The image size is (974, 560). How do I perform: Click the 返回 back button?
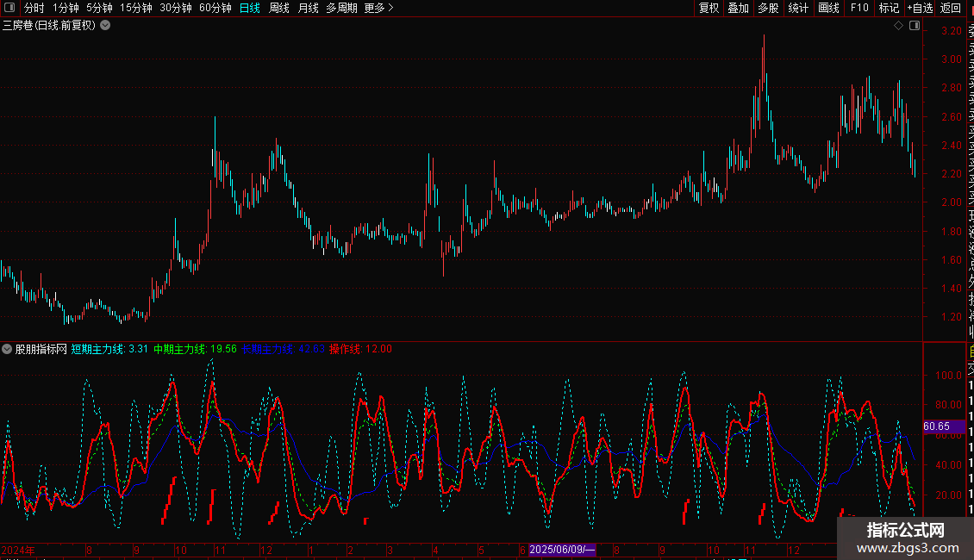tap(951, 8)
